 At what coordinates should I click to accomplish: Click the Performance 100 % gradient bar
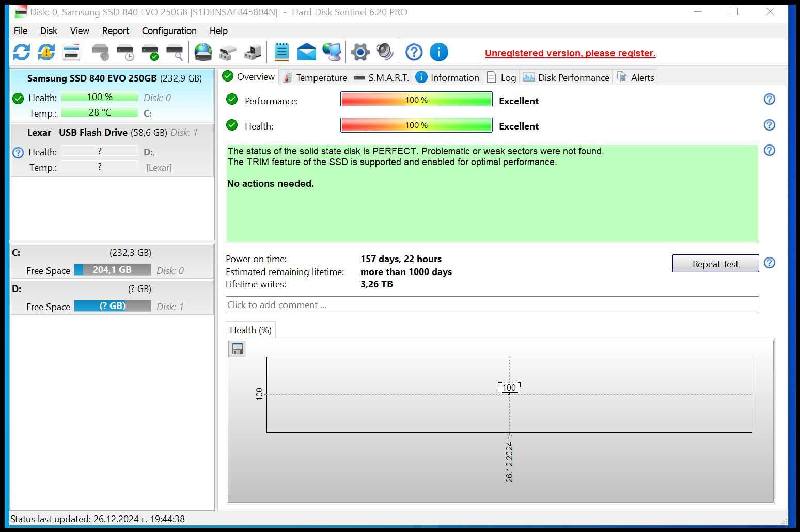point(416,100)
